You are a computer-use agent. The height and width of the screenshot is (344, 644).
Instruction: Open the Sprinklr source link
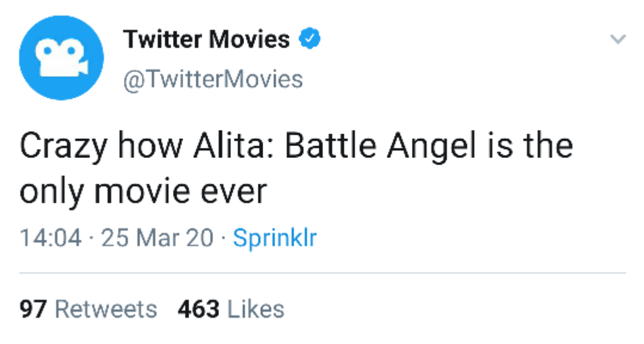click(275, 238)
